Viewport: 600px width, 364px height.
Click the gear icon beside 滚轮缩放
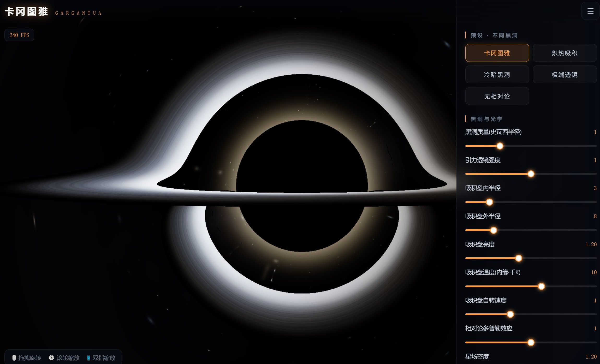tap(51, 358)
